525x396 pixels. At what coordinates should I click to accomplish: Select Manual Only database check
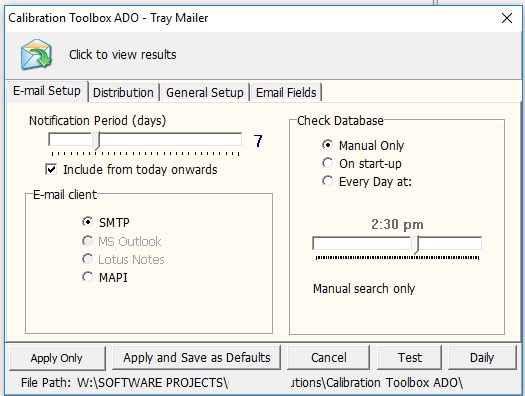327,145
